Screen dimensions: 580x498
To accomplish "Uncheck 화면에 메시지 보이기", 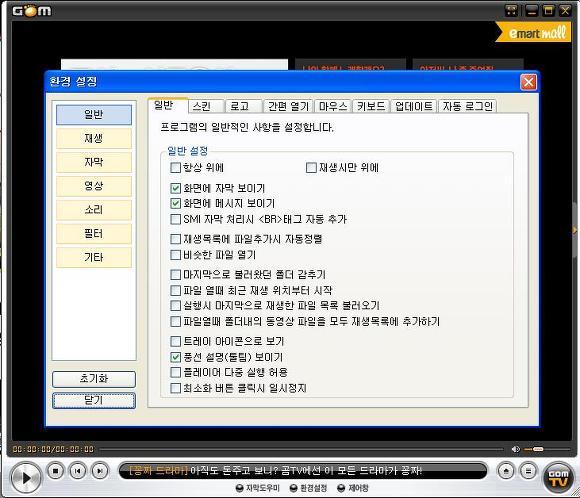I will 175,203.
